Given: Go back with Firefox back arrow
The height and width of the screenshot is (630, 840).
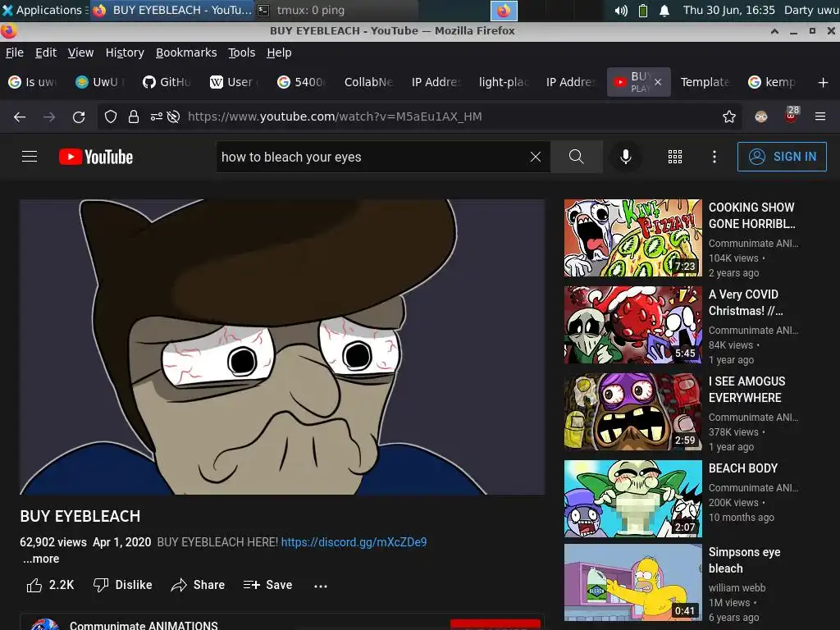Looking at the screenshot, I should click(20, 116).
